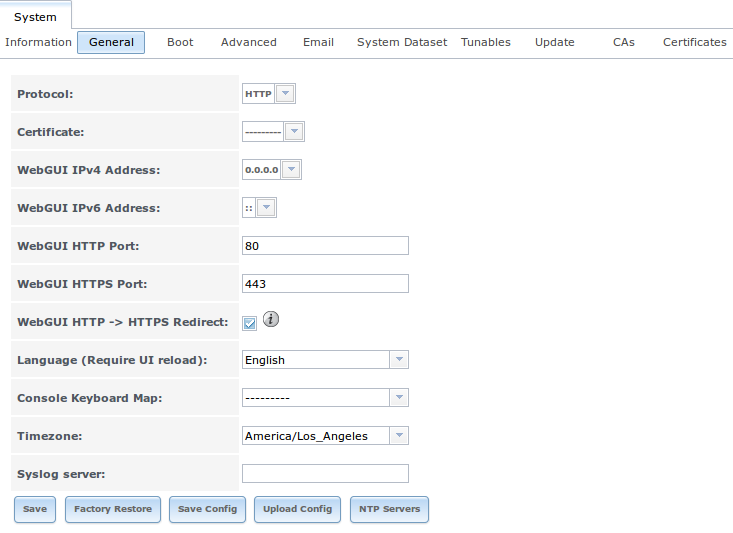
Task: Open the NTP Servers settings
Action: 389,509
